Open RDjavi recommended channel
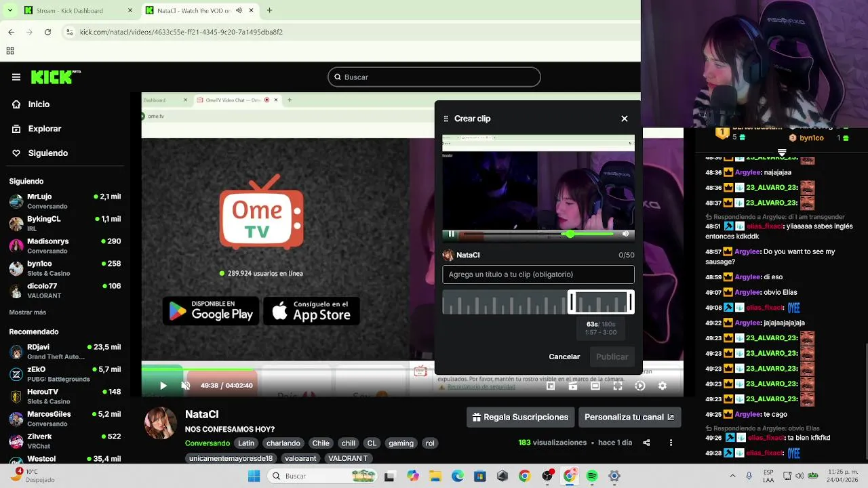Screen dimensions: 868x488 point(65,352)
